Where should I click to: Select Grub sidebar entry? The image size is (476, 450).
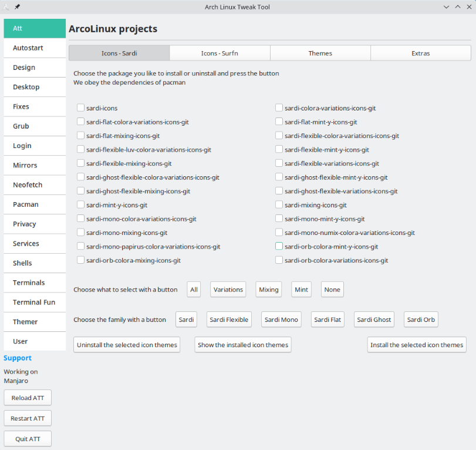pos(35,126)
